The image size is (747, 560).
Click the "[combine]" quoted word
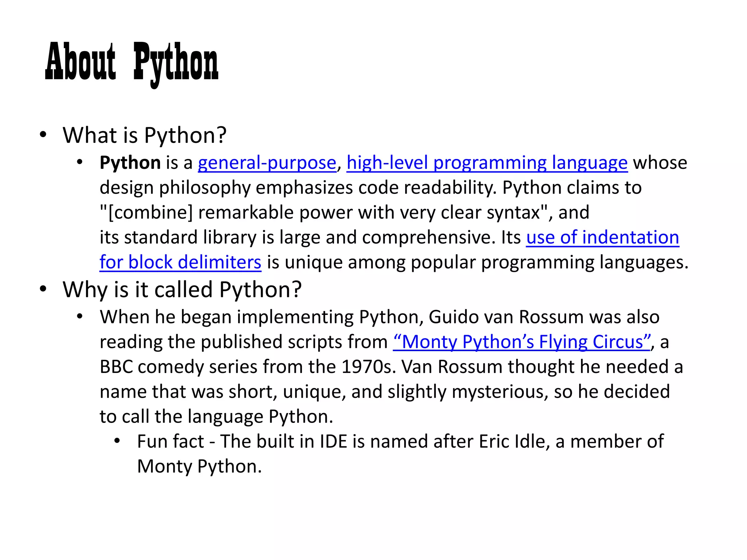150,213
